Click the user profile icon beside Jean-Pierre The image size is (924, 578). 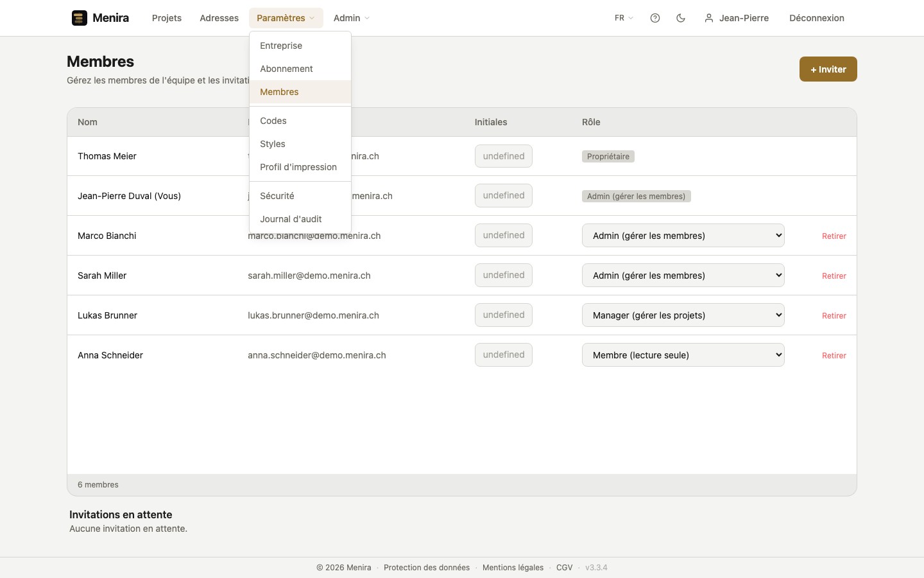click(x=709, y=18)
